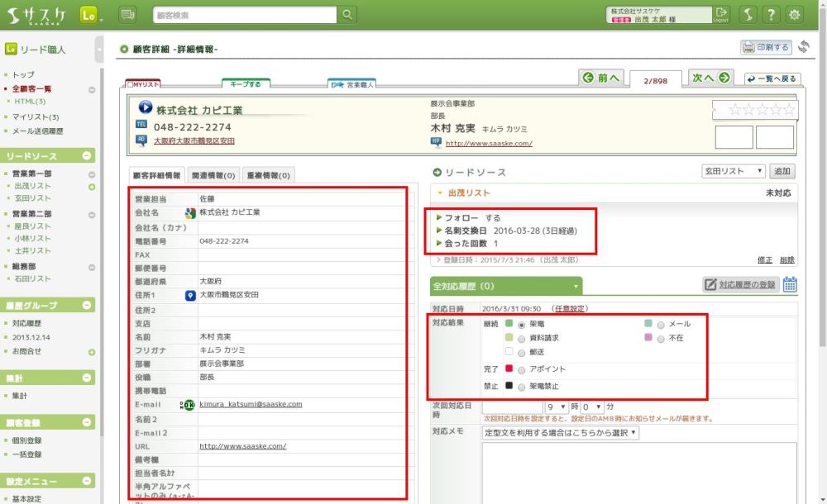This screenshot has height=504, width=827.
Task: Choose the 不在 radio option
Action: (660, 339)
